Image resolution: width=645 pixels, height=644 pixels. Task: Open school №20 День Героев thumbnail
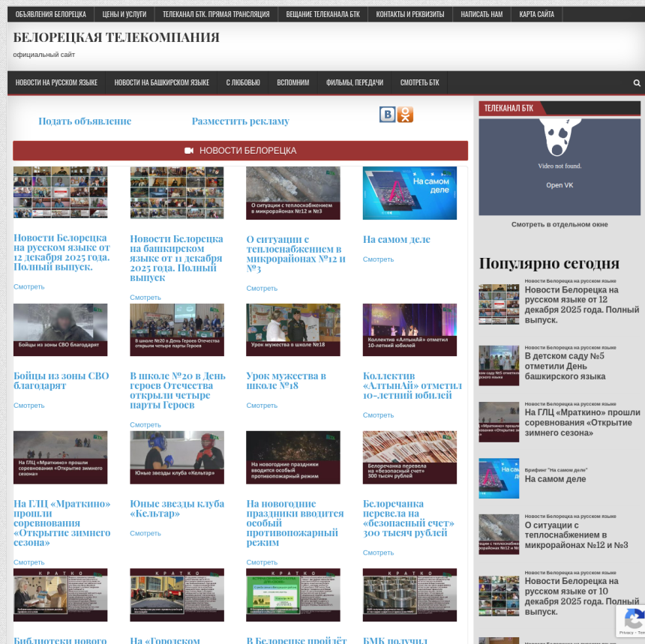coord(177,330)
